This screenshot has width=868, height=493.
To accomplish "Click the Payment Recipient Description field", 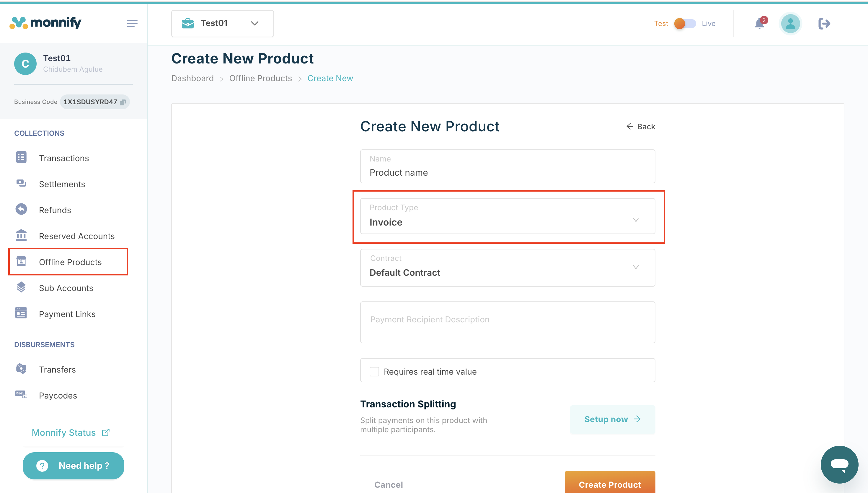I will [x=507, y=322].
